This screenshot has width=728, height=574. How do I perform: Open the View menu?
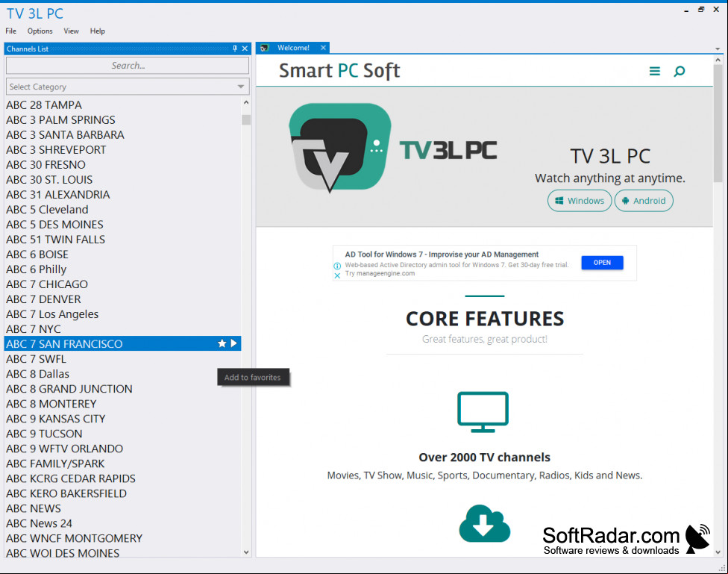(71, 31)
